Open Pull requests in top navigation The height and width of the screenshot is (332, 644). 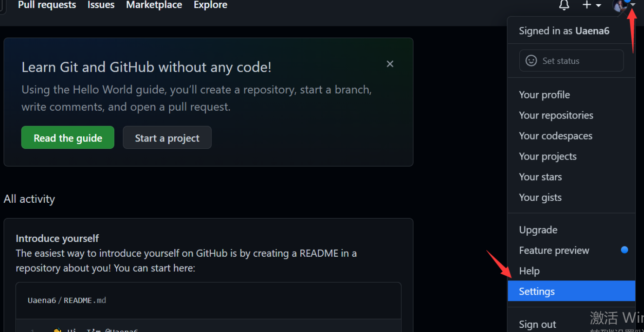pos(47,5)
